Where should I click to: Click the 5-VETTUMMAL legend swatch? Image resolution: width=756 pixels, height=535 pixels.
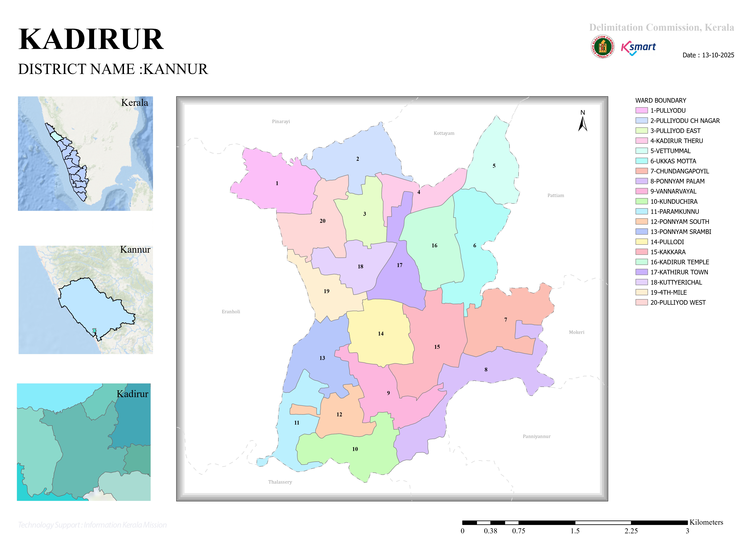tap(641, 151)
